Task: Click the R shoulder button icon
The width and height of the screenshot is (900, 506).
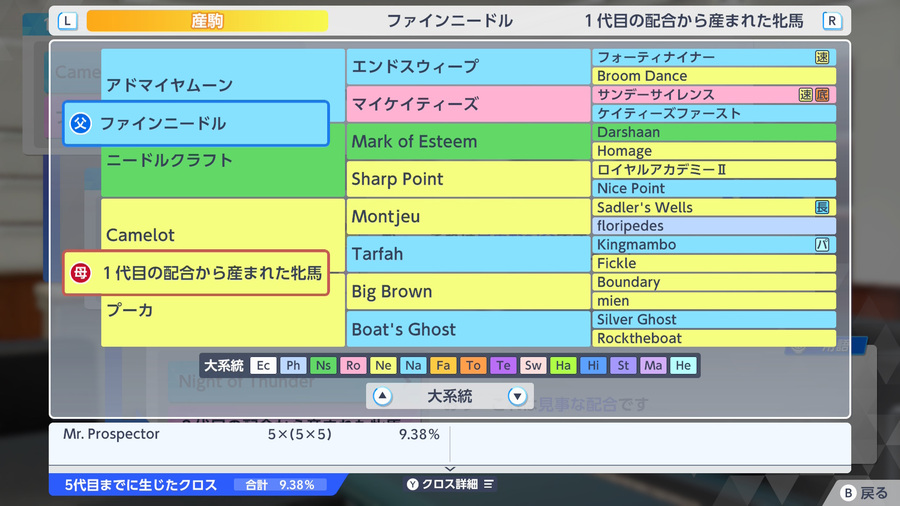Action: pyautogui.click(x=832, y=21)
